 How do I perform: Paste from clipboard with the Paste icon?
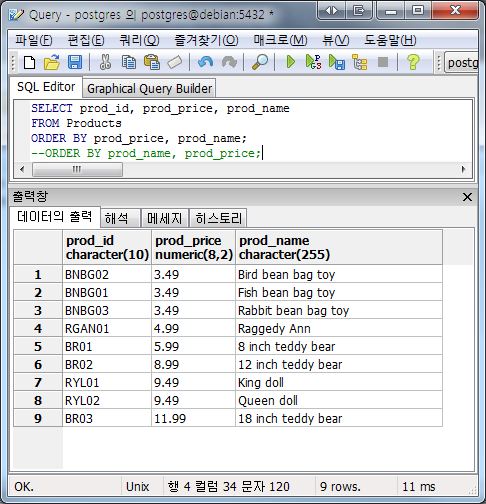[152, 62]
